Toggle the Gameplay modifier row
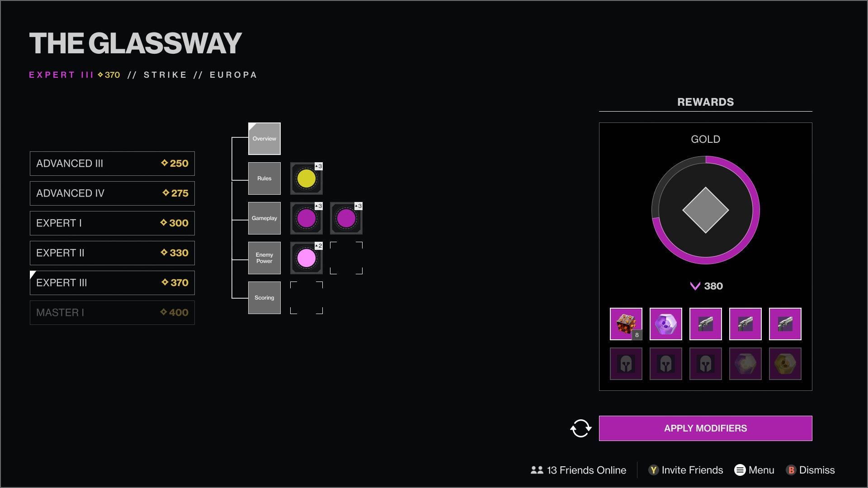868x488 pixels. coord(264,217)
